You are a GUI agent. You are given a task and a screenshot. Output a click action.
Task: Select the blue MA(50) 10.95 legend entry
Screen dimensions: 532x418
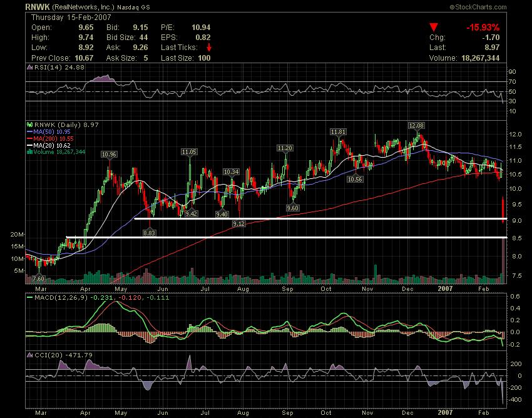49,131
